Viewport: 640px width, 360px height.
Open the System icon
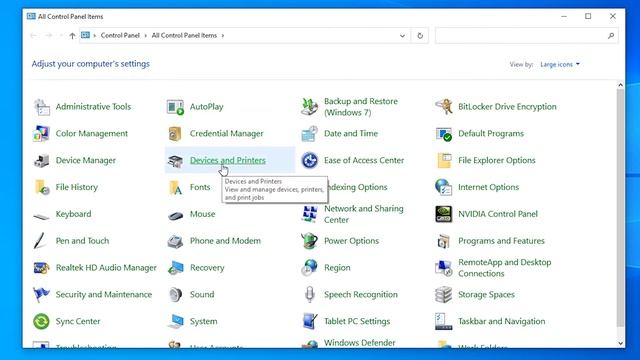point(176,322)
